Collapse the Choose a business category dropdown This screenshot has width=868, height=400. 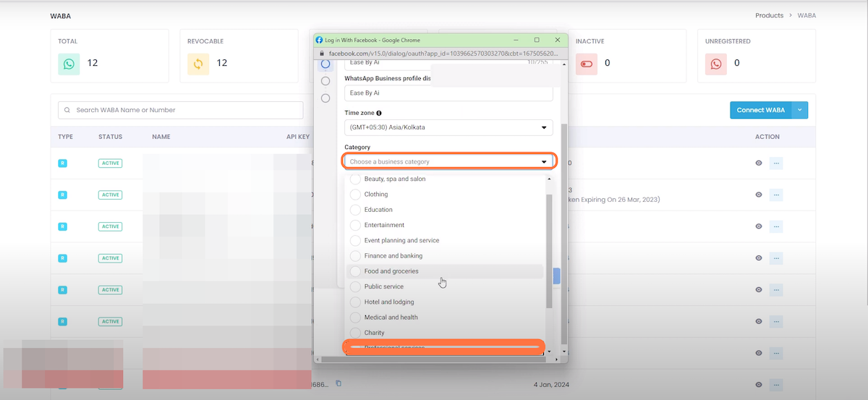click(x=450, y=161)
